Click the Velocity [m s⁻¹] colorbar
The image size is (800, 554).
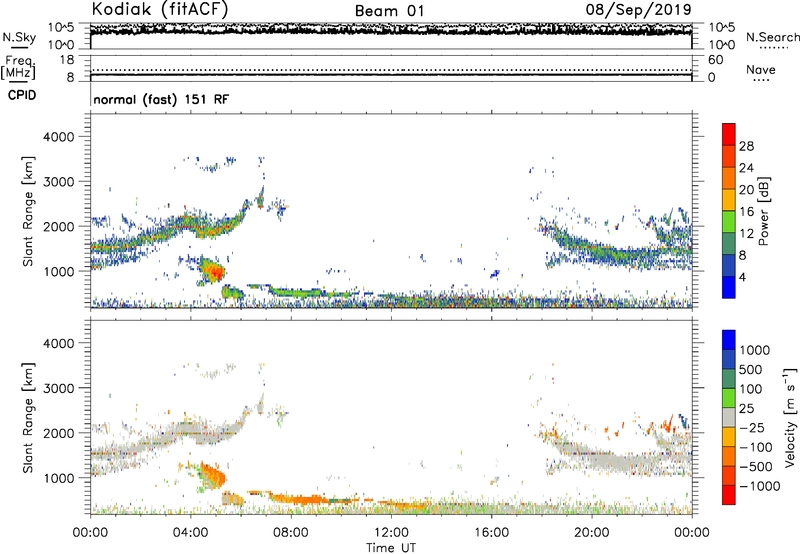coord(729,417)
